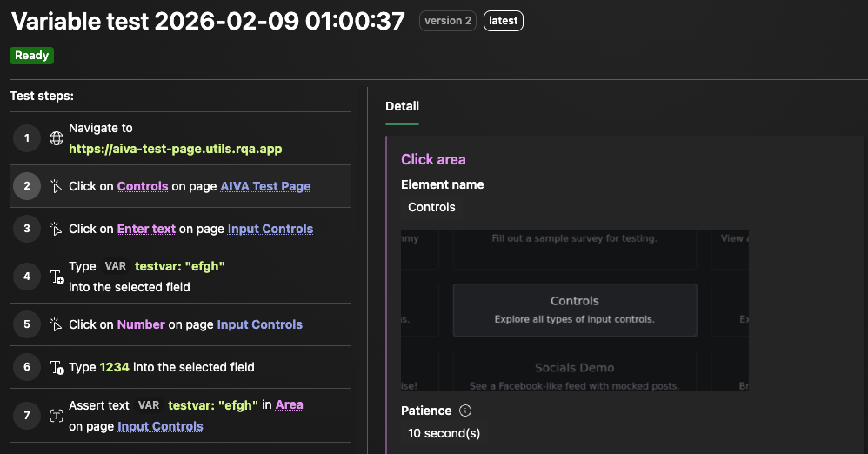Click the 10 second(s) patience field
868x454 pixels.
coord(444,433)
